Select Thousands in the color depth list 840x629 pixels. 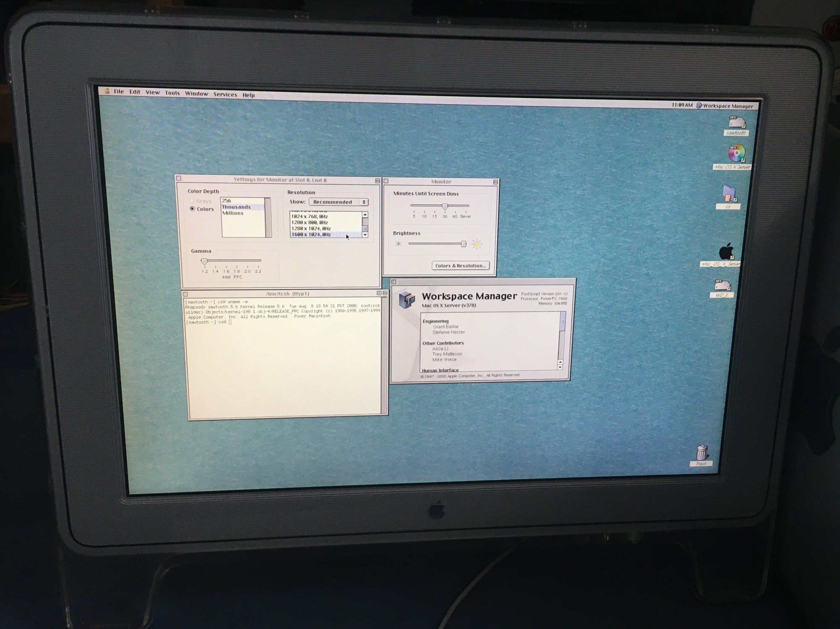(x=243, y=207)
